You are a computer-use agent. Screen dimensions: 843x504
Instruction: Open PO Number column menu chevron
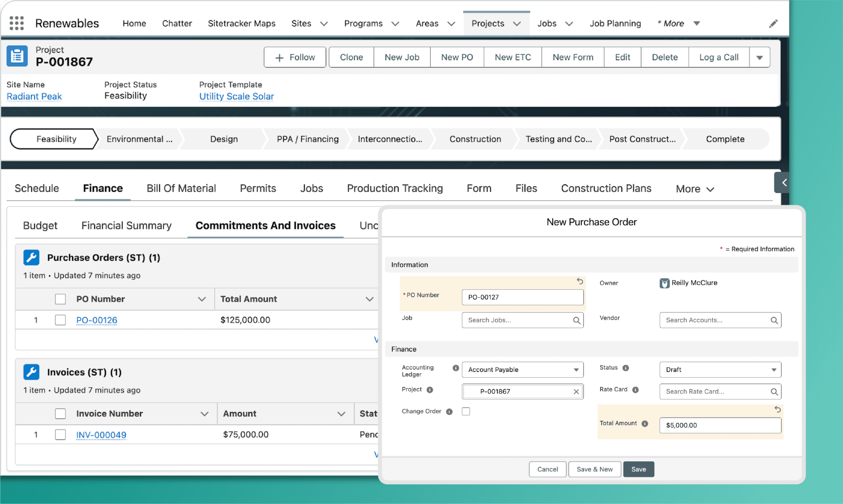coord(202,299)
